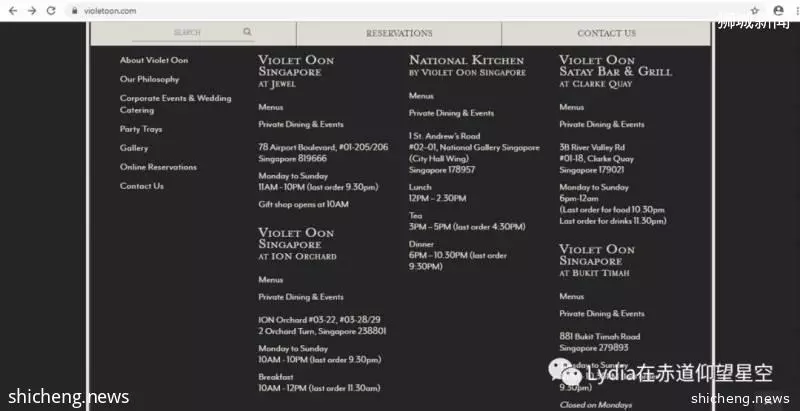The image size is (800, 411).
Task: Click the padlock site security icon
Action: pyautogui.click(x=74, y=11)
